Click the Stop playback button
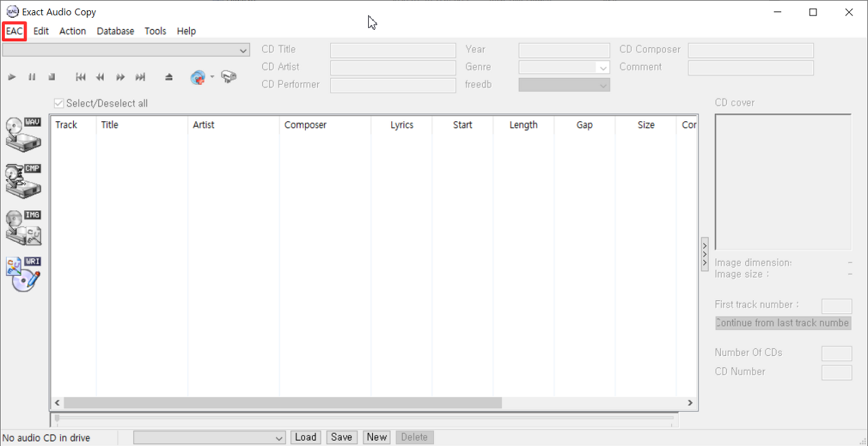This screenshot has width=868, height=446. pos(52,77)
